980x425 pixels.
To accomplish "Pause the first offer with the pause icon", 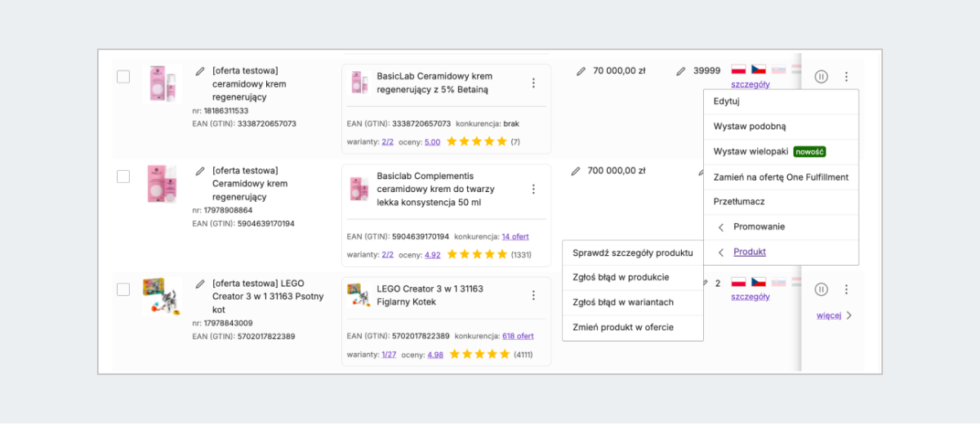I will coord(822,77).
